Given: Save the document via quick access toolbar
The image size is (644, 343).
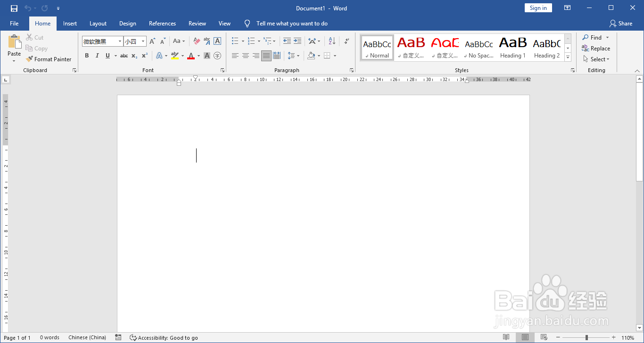Looking at the screenshot, I should 14,8.
